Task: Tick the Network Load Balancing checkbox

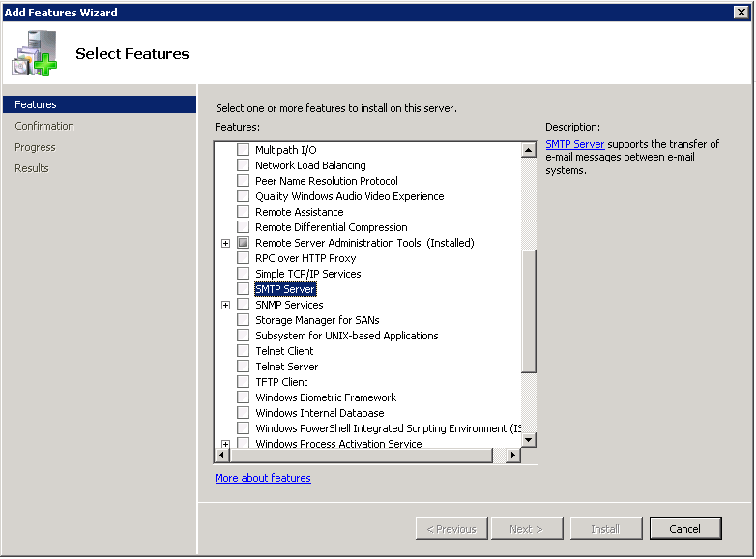Action: point(244,165)
